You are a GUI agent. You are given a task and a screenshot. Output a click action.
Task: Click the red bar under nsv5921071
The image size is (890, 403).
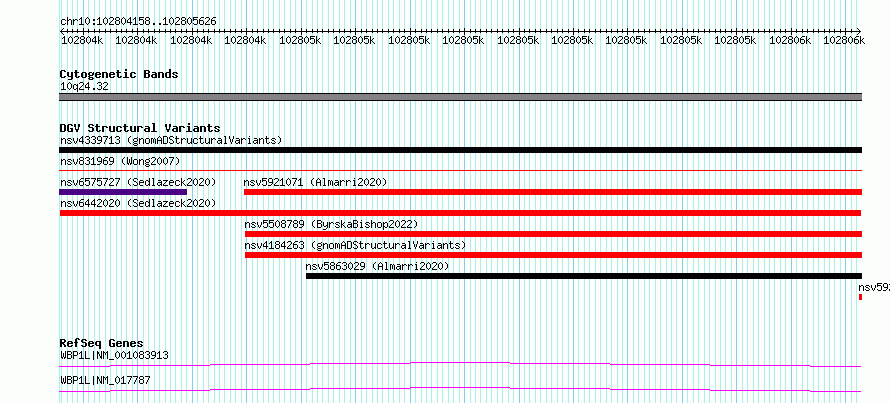click(553, 192)
